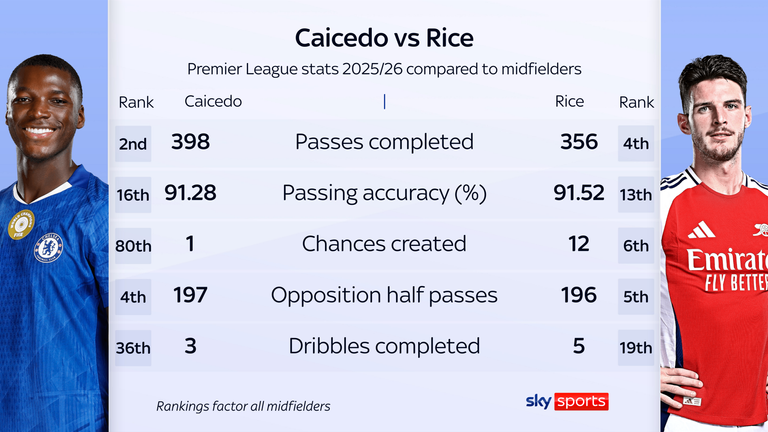Image resolution: width=768 pixels, height=432 pixels.
Task: Select the Emirates sponsor logo on the red shirt
Action: click(x=727, y=266)
